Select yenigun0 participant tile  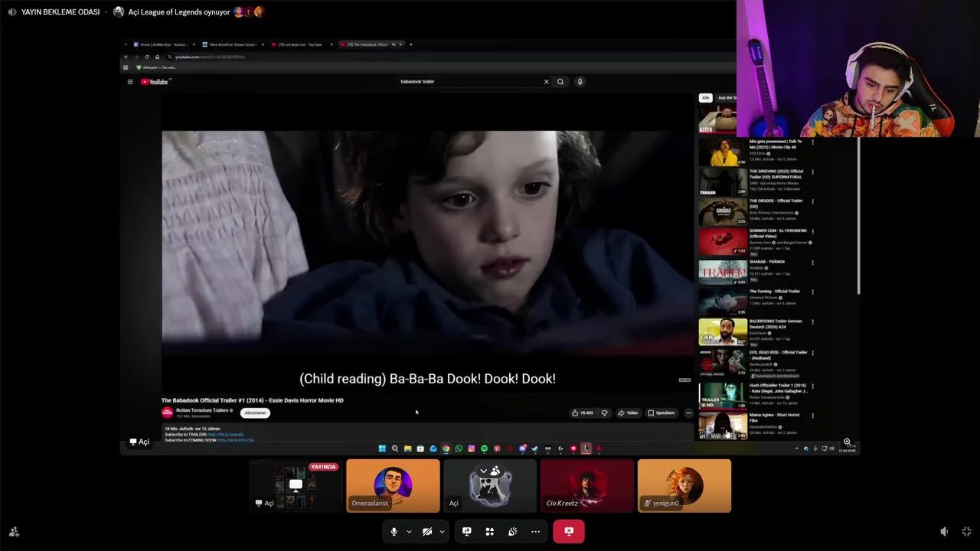tap(684, 485)
